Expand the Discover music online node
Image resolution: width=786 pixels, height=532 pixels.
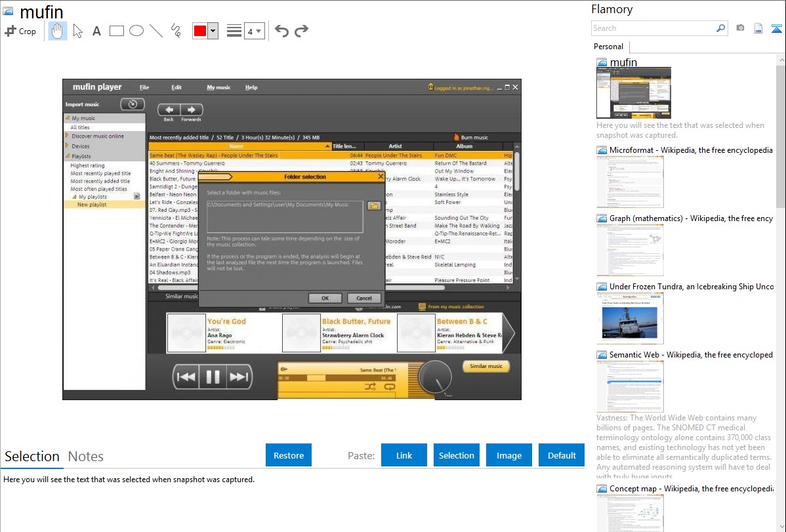pos(67,135)
